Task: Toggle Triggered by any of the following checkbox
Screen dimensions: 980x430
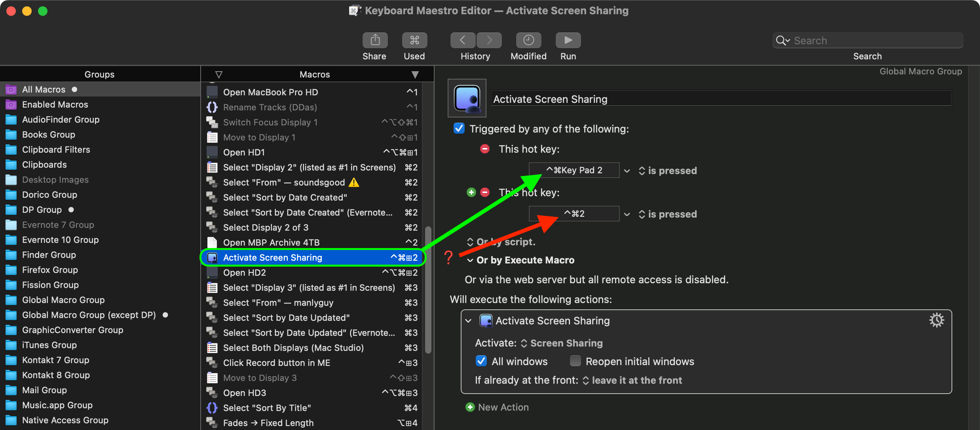Action: (459, 129)
